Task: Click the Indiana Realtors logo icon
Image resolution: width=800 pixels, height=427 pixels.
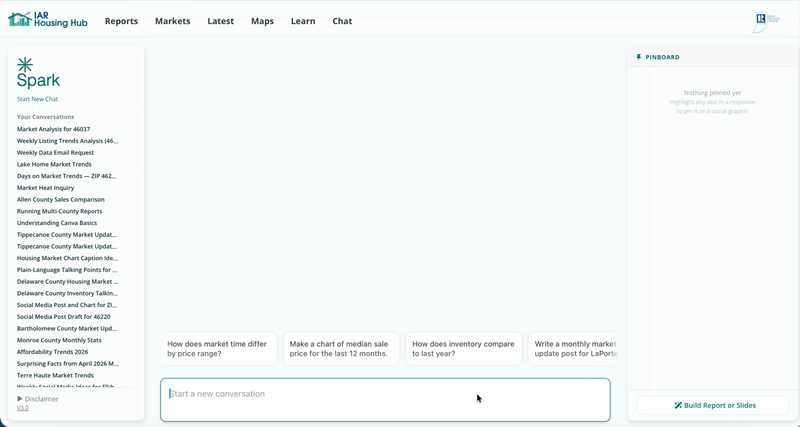Action: coord(766,22)
